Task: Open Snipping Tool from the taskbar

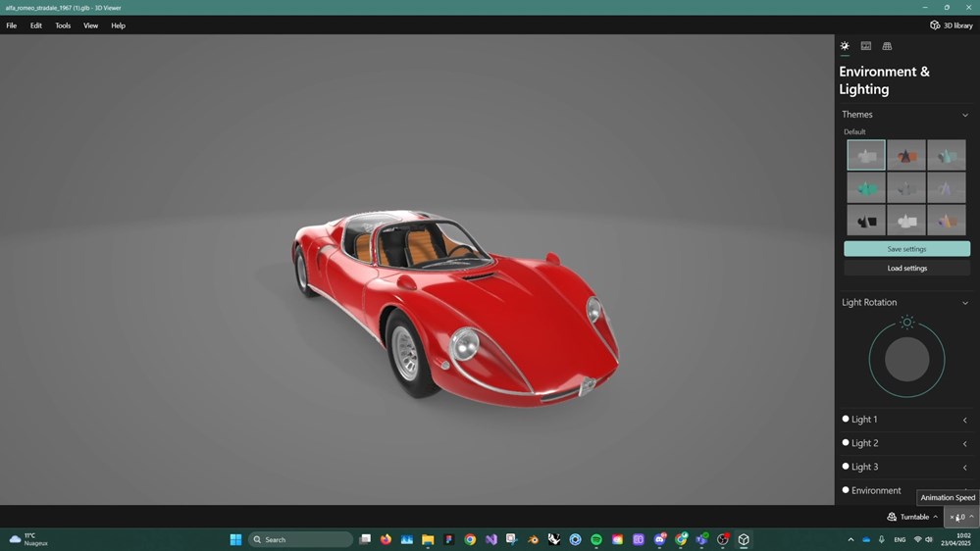Action: pos(512,540)
